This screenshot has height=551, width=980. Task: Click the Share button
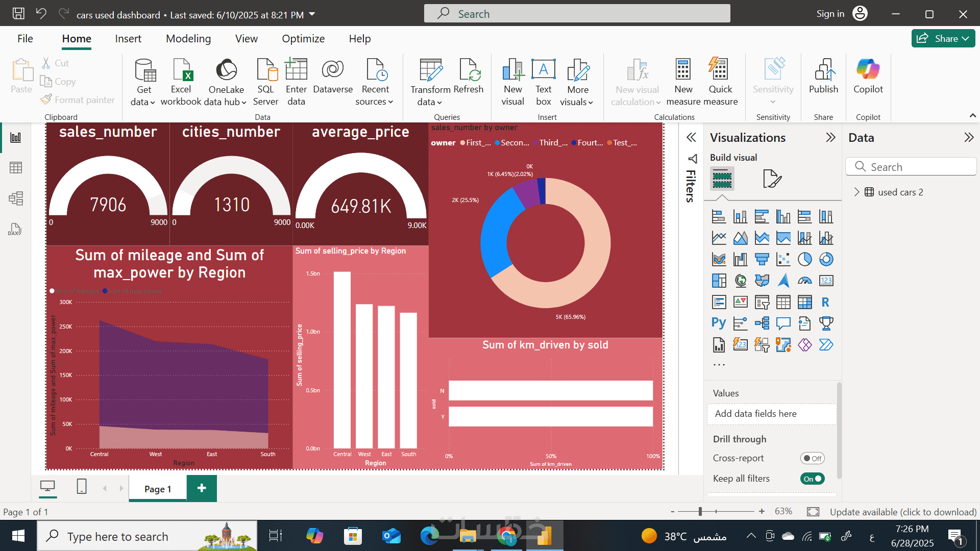click(943, 38)
